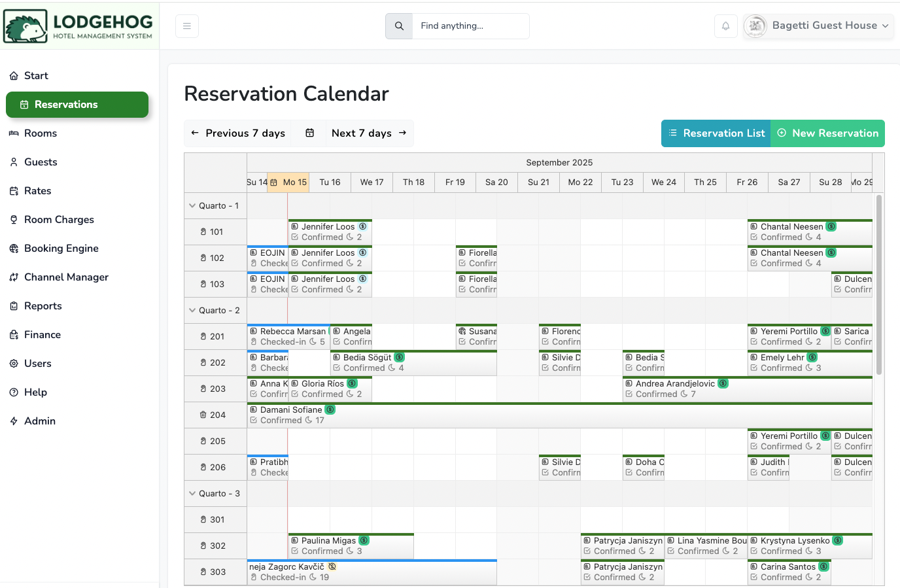Open the Guests page from sidebar
Image resolution: width=900 pixels, height=588 pixels.
coord(41,162)
